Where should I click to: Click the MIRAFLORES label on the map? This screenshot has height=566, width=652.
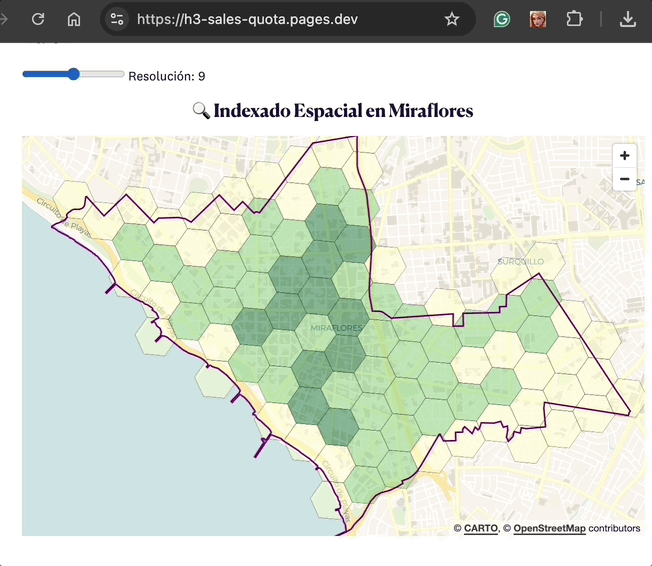coord(336,328)
